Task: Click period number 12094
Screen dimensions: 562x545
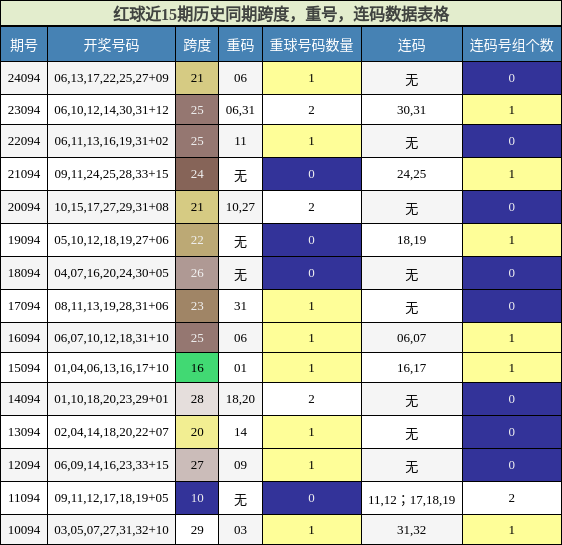Action: [x=24, y=465]
